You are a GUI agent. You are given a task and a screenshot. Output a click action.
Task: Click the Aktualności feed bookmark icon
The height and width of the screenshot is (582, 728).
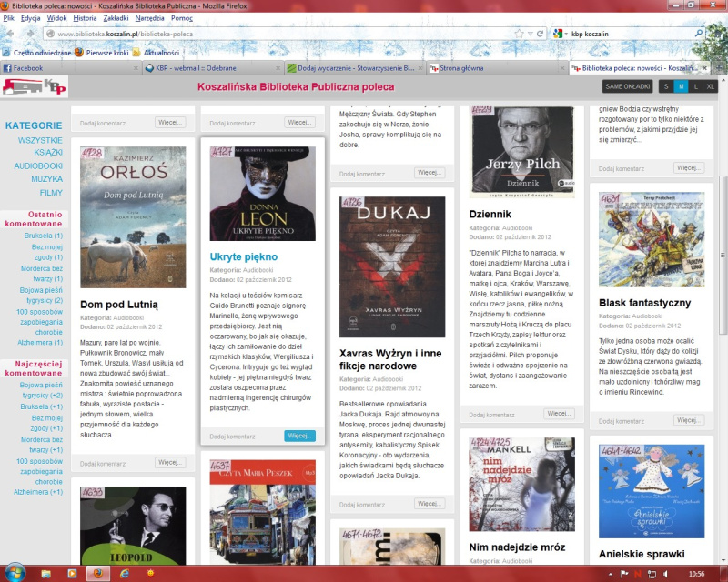click(136, 53)
